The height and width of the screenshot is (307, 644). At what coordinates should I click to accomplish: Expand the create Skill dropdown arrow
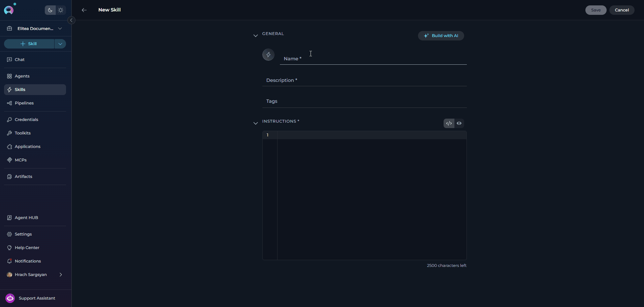(x=60, y=44)
